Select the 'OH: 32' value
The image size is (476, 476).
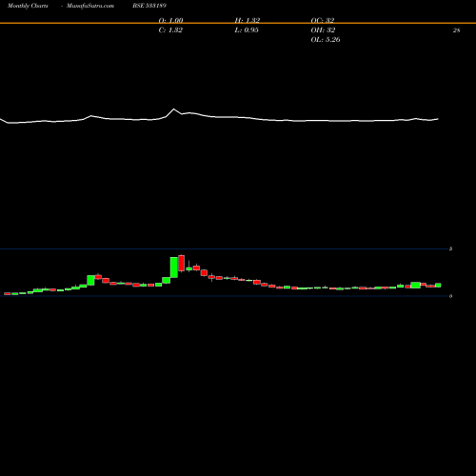coord(323,30)
